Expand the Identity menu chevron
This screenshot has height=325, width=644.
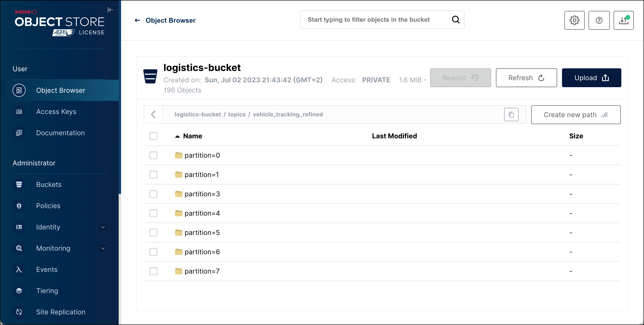coord(103,227)
